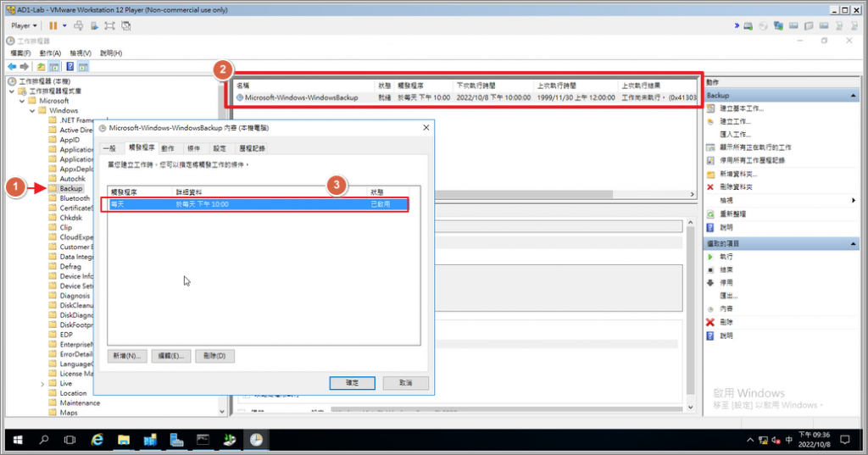Click the 新增(N)... button
This screenshot has width=868, height=455.
127,356
